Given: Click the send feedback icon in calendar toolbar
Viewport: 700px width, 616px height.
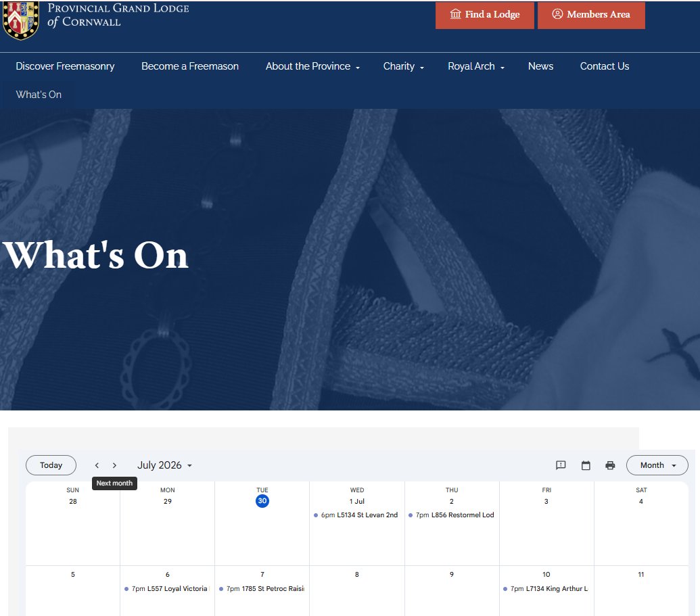Looking at the screenshot, I should tap(561, 465).
